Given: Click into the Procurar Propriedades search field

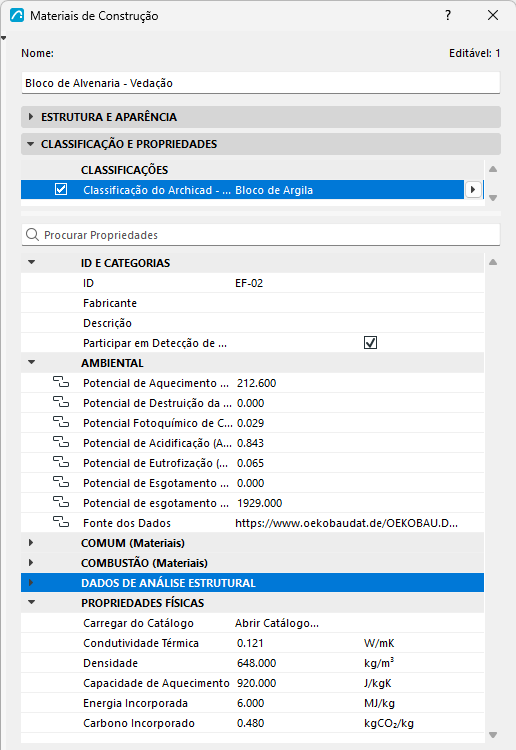Looking at the screenshot, I should coord(261,235).
